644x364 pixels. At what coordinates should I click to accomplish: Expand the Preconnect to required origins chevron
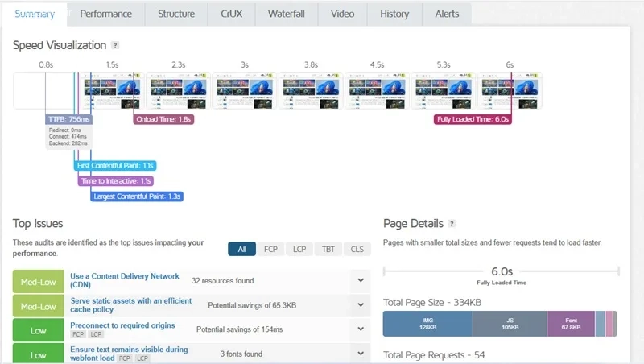point(361,329)
